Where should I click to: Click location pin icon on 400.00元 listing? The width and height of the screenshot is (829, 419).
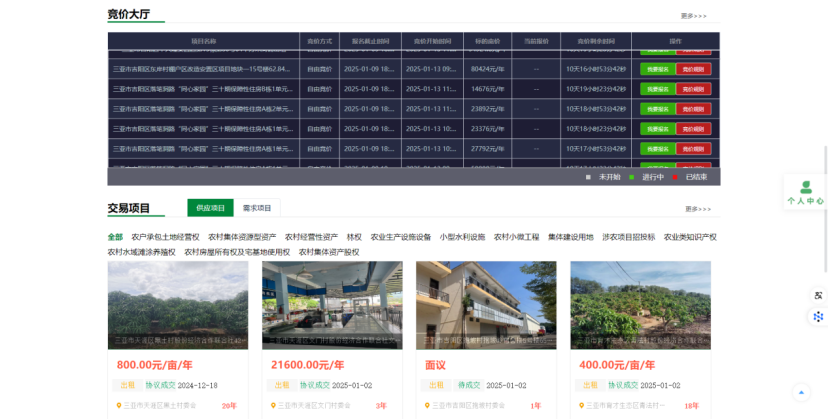pos(581,406)
